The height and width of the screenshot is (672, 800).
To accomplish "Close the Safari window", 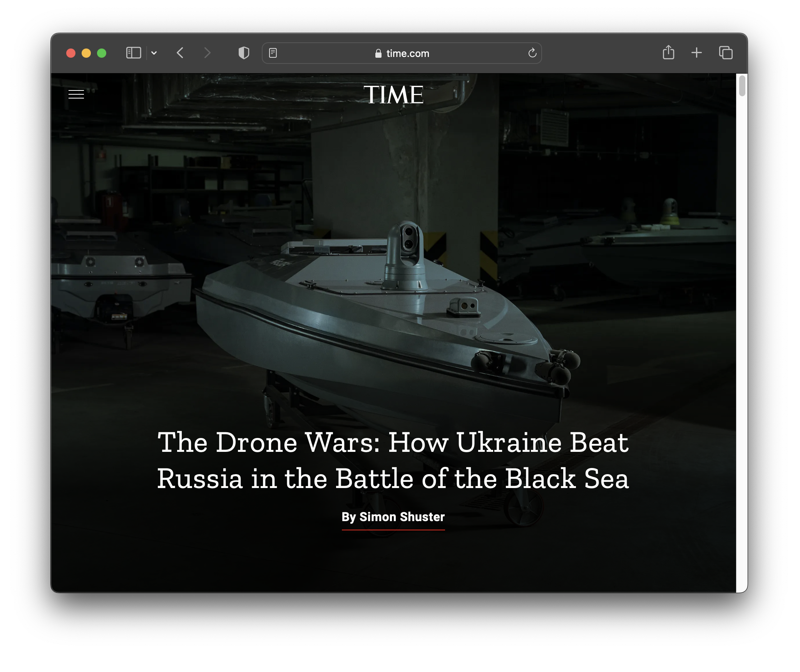I will (x=71, y=53).
